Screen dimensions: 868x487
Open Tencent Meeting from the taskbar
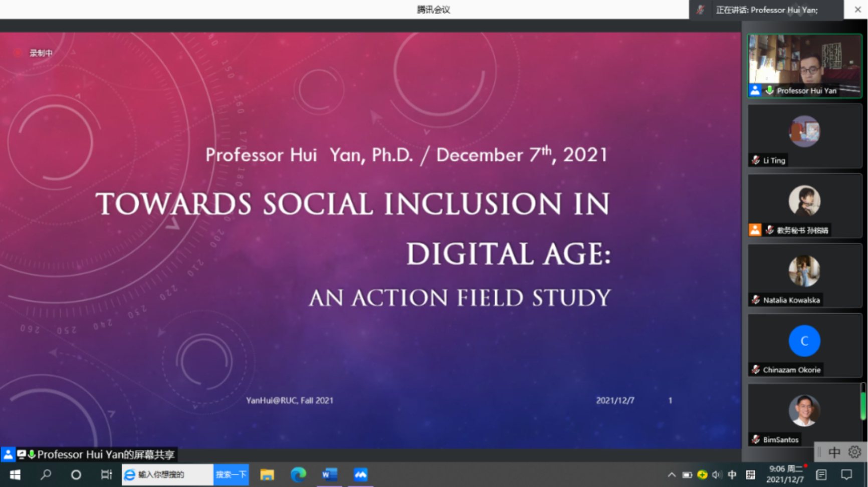[360, 474]
